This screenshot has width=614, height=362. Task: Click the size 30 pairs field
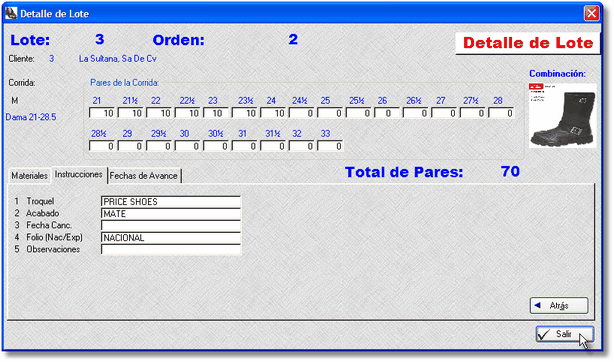pyautogui.click(x=187, y=146)
